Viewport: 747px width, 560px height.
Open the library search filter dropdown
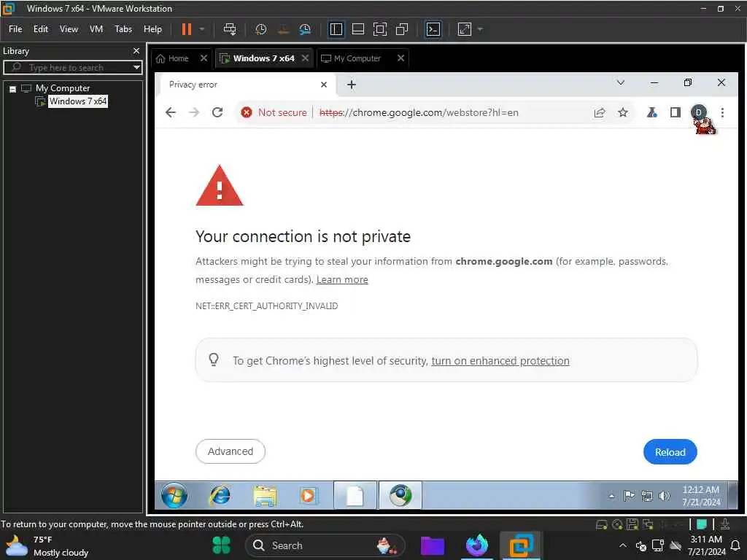coord(136,67)
